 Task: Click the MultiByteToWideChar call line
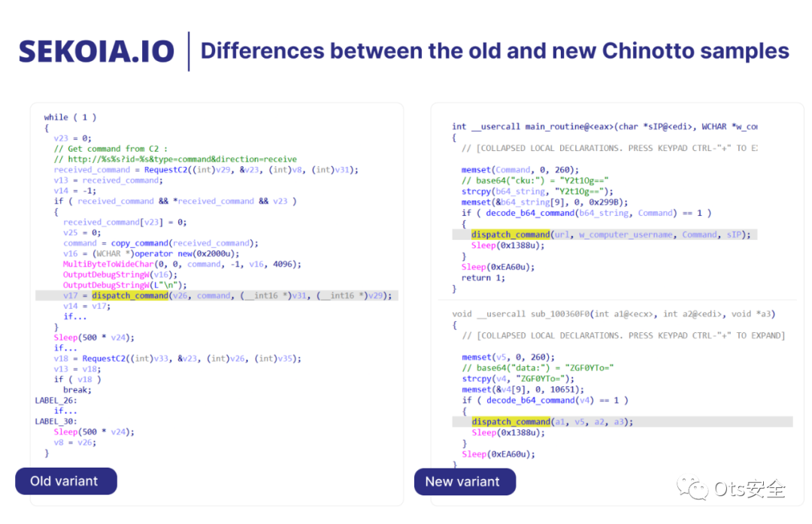point(182,264)
